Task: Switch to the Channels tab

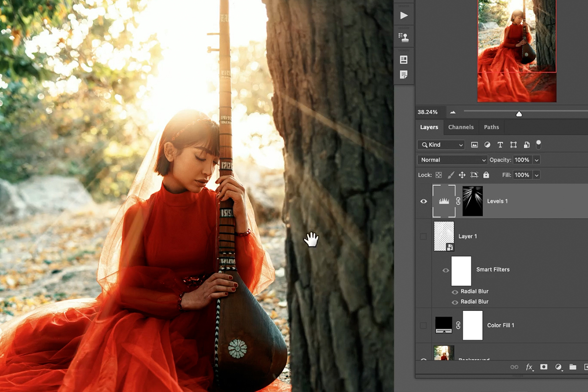Action: (x=461, y=127)
